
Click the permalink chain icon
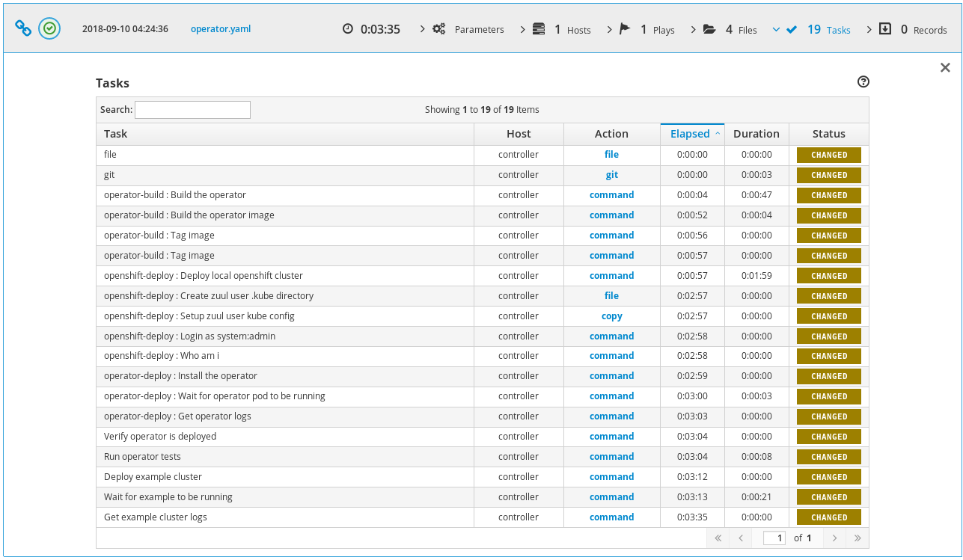24,28
